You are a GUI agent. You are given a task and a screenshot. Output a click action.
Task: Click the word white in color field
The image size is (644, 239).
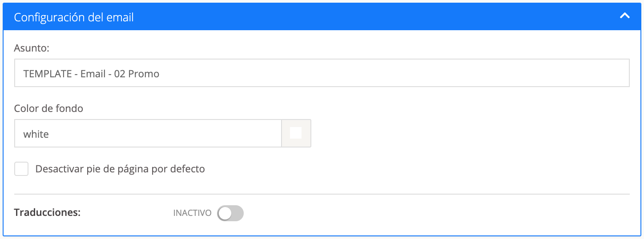[x=36, y=134]
